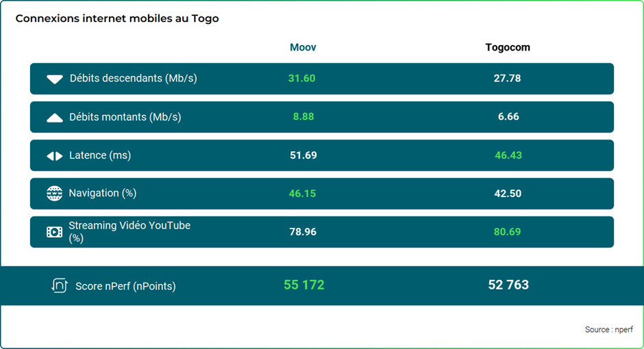Click the downward arrow icon for Débits descendants
Viewport: 644px width, 349px height.
pos(55,79)
